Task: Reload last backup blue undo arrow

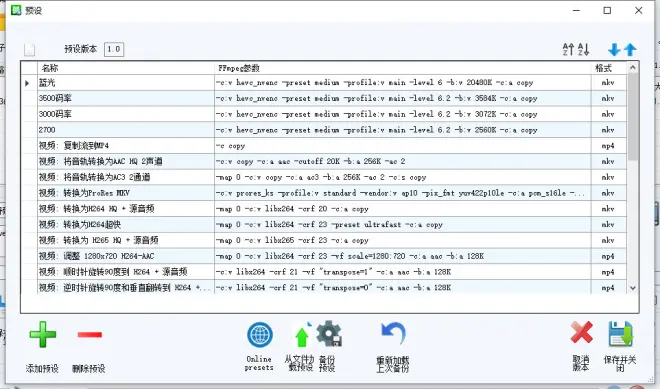Action: click(x=393, y=334)
